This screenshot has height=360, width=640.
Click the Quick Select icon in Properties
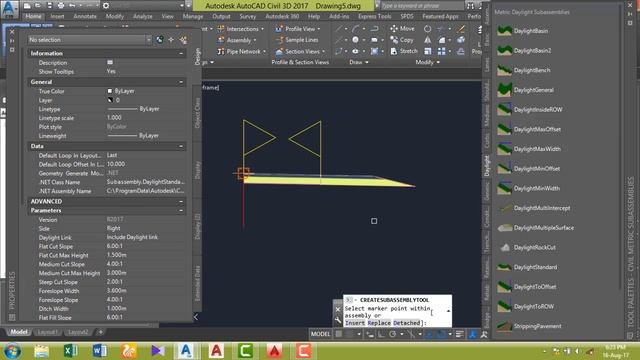pos(183,40)
